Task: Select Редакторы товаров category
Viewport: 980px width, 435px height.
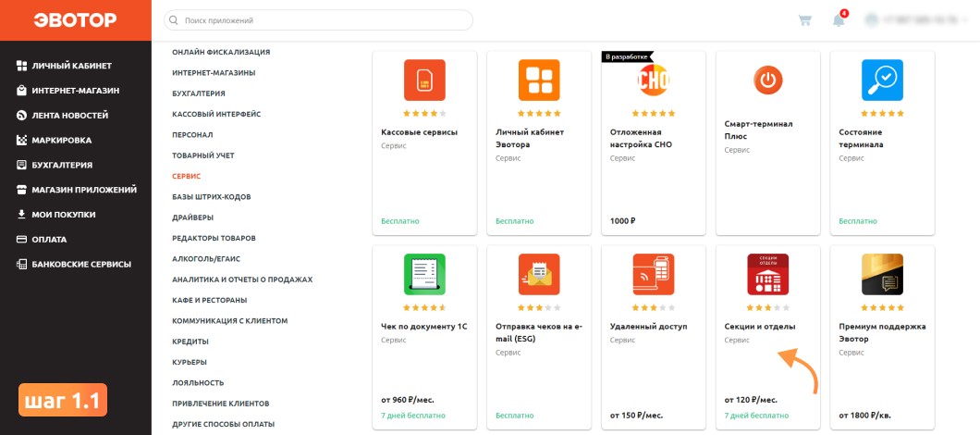Action: [214, 238]
